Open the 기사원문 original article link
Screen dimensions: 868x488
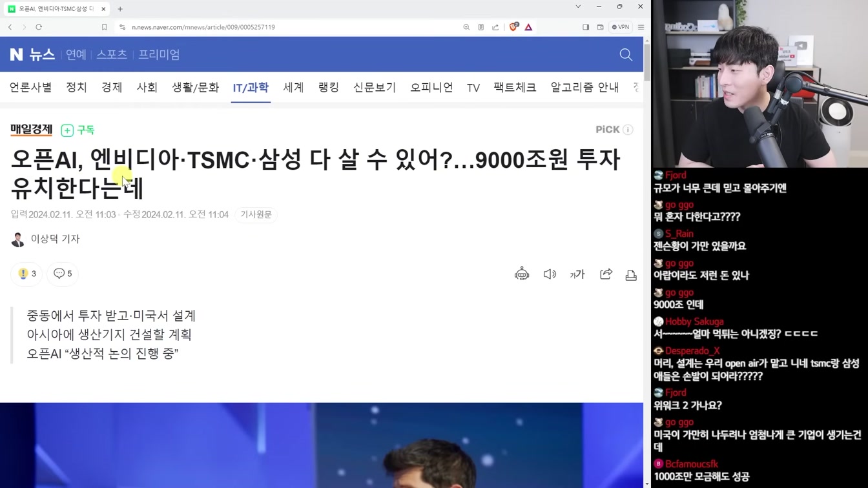click(x=256, y=214)
